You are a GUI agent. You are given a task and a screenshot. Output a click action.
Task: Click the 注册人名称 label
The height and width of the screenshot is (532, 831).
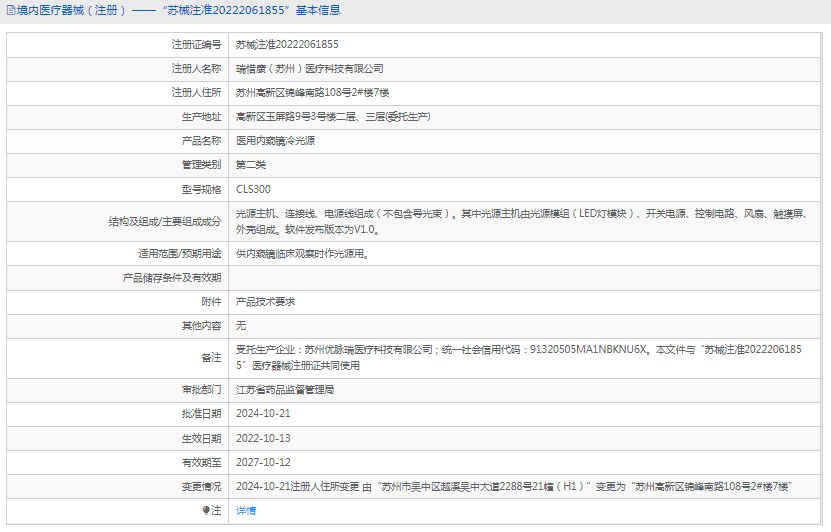pyautogui.click(x=196, y=68)
